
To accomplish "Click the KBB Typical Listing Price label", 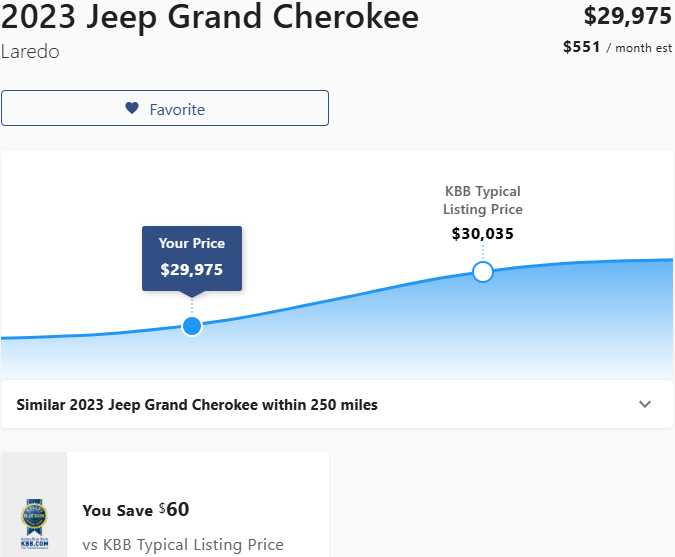I will pos(483,200).
